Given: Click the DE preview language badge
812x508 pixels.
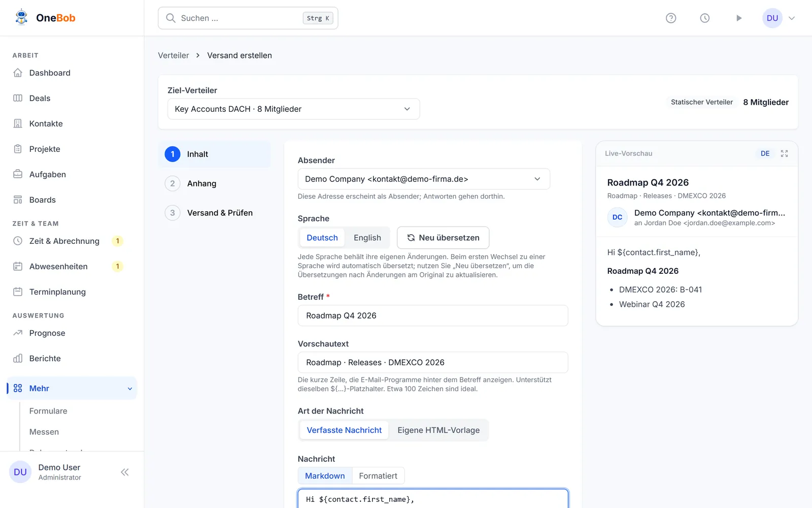Looking at the screenshot, I should point(765,153).
